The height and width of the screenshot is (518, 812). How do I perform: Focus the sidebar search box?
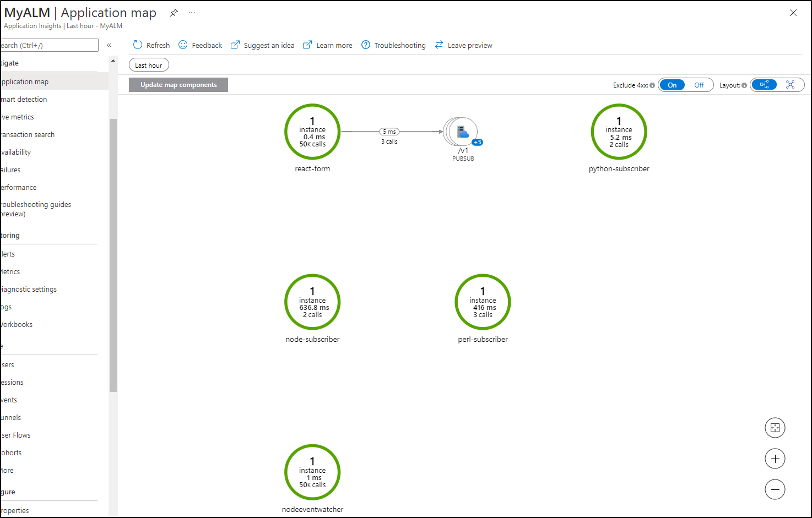[49, 45]
